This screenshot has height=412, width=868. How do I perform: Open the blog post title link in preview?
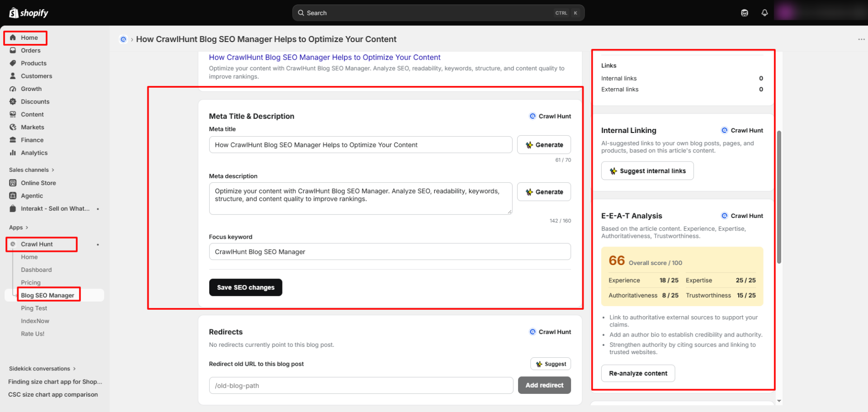point(325,57)
